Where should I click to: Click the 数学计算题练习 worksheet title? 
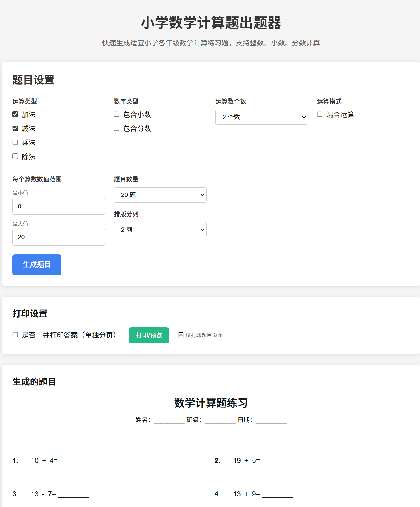(211, 403)
